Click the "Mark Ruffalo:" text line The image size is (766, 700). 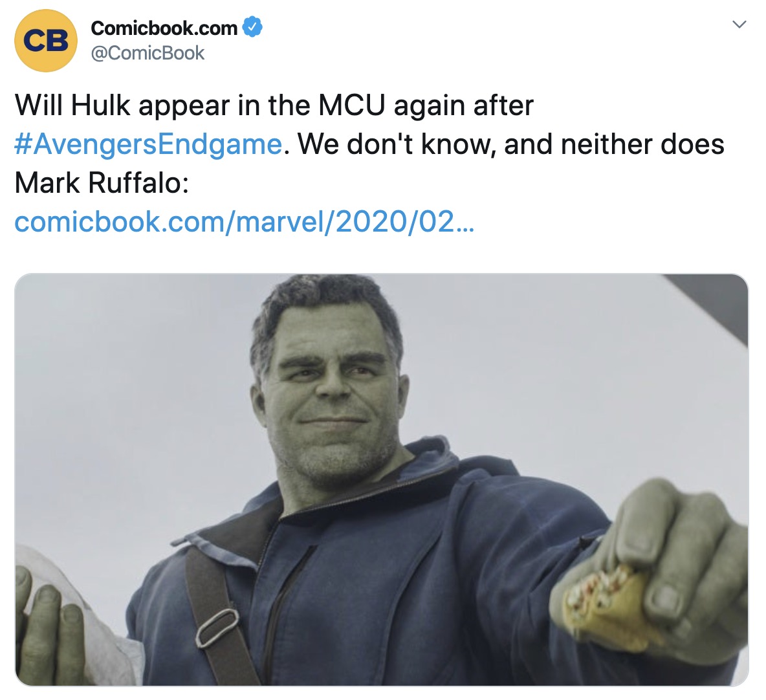tap(102, 183)
